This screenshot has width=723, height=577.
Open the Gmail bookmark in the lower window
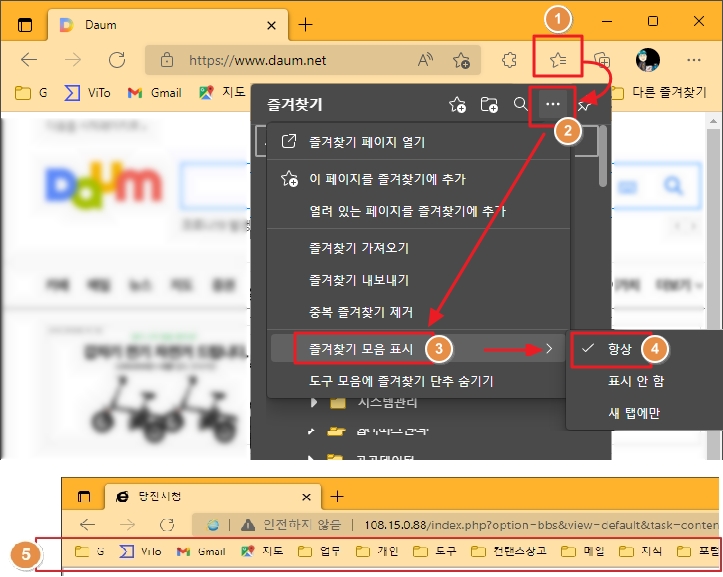(x=201, y=551)
